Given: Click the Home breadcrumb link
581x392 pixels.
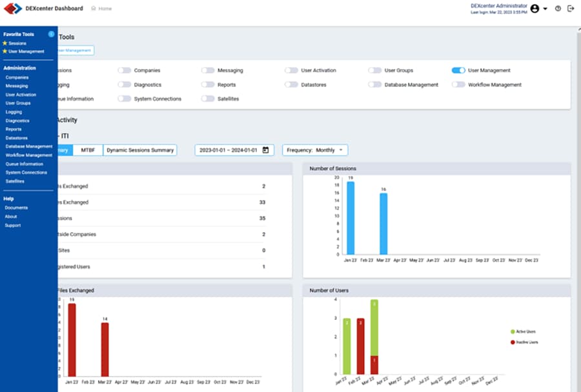Looking at the screenshot, I should click(105, 8).
